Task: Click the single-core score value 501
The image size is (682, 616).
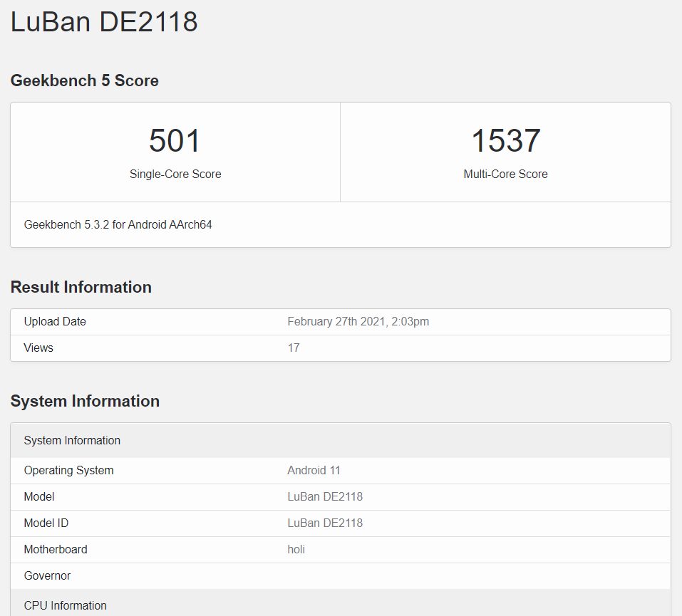Action: (x=175, y=140)
